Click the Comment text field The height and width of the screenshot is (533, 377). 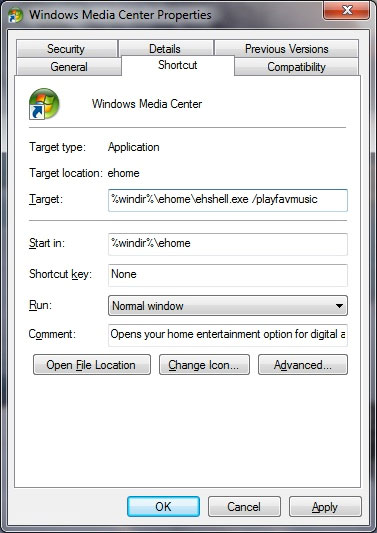pos(228,335)
